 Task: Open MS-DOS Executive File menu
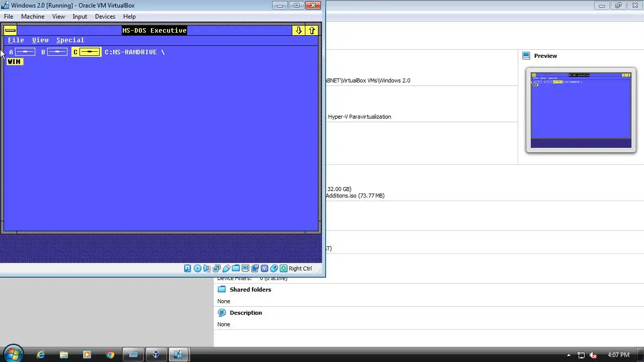point(16,40)
